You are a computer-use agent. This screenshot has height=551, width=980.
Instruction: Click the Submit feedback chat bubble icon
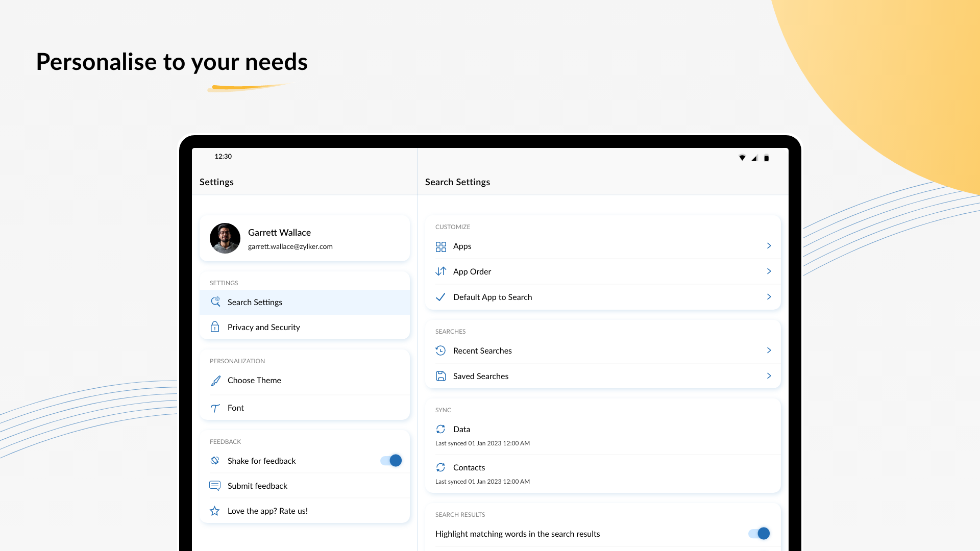click(215, 486)
